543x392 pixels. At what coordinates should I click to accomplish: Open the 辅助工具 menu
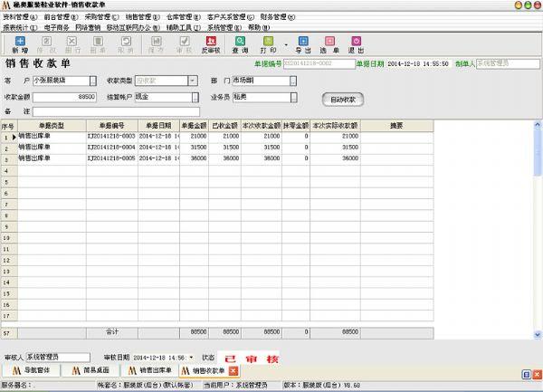[184, 27]
